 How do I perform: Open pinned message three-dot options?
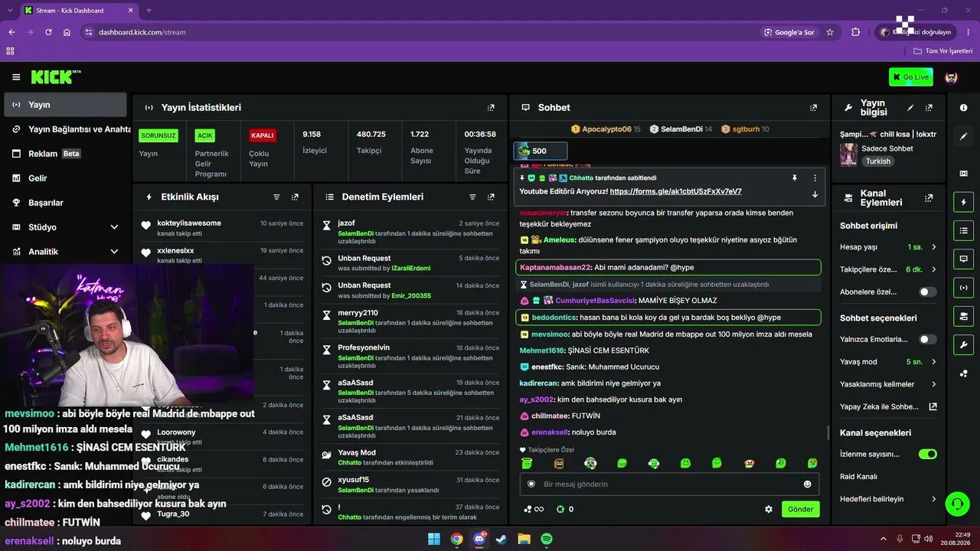815,178
